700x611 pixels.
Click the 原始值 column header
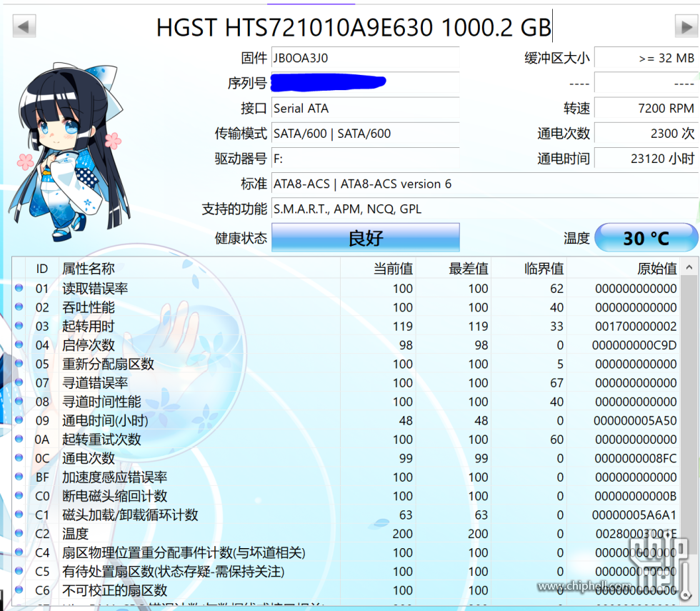pos(623,269)
